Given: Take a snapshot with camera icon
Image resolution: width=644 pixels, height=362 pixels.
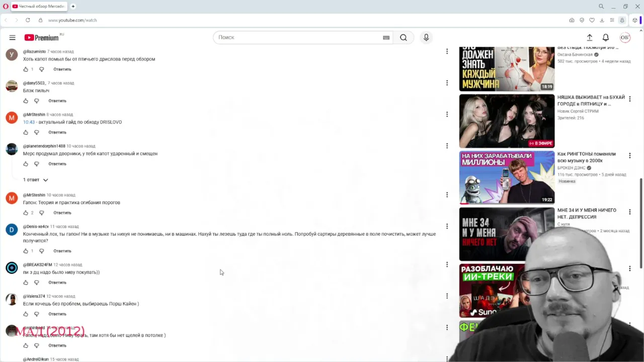Looking at the screenshot, I should [x=572, y=20].
